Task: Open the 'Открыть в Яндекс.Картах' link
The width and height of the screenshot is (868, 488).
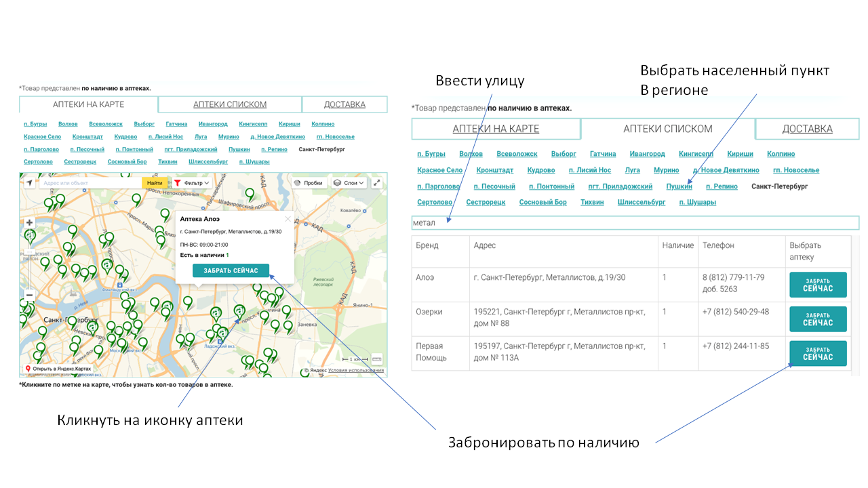Action: point(58,369)
